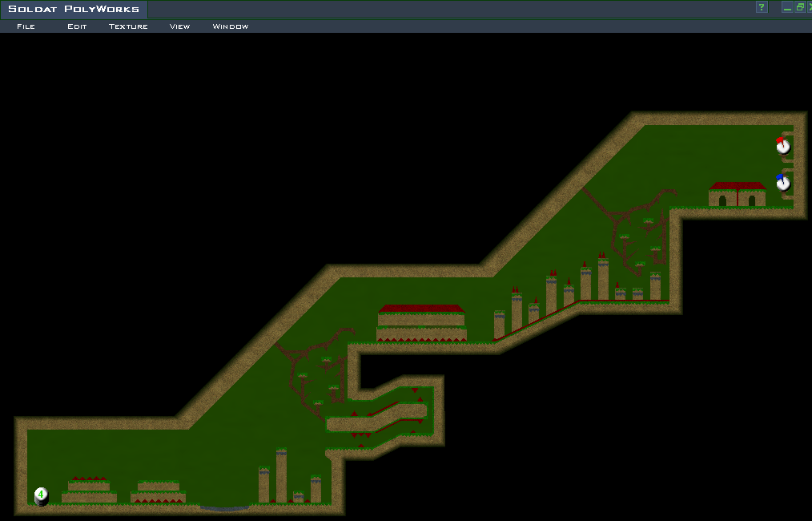Image resolution: width=812 pixels, height=521 pixels.
Task: Open the Edit menu
Action: [x=77, y=26]
